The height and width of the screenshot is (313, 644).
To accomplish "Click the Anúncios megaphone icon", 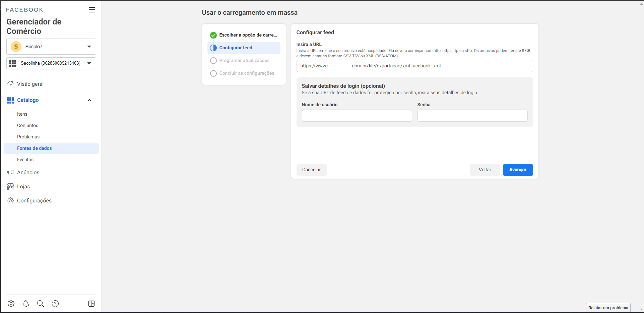I will pos(10,173).
